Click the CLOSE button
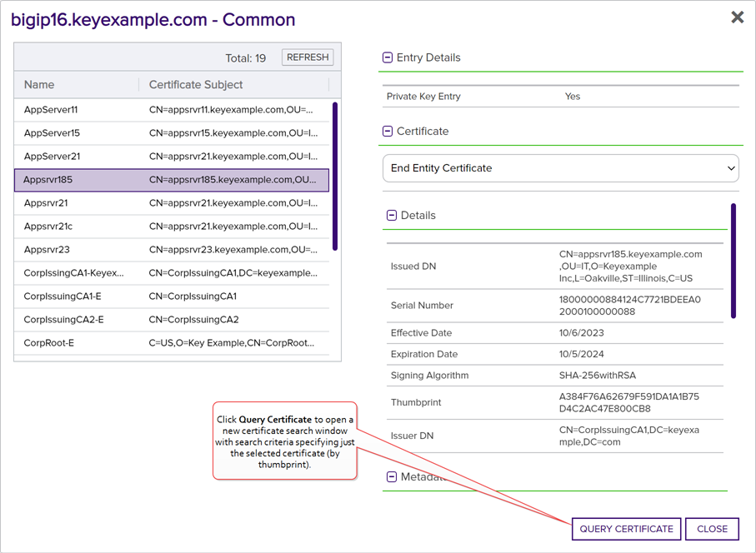The image size is (756, 553). coord(712,529)
